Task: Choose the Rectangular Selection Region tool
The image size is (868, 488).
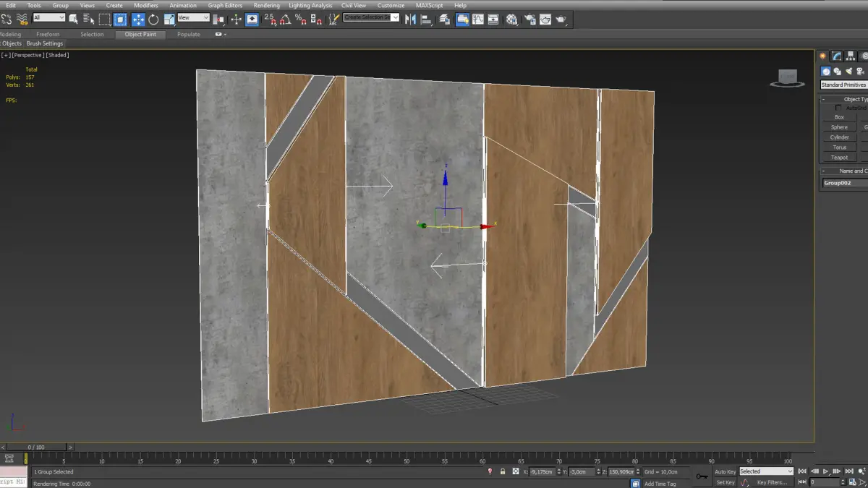Action: click(x=105, y=20)
